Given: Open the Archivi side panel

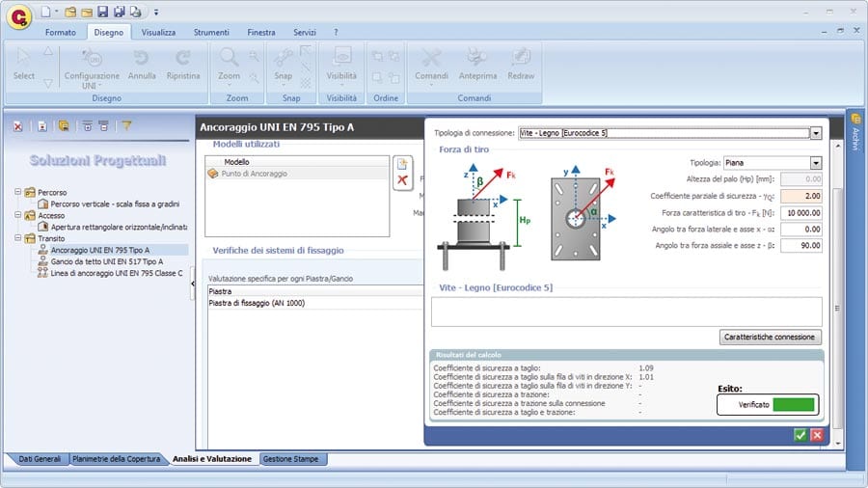Looking at the screenshot, I should (x=855, y=132).
